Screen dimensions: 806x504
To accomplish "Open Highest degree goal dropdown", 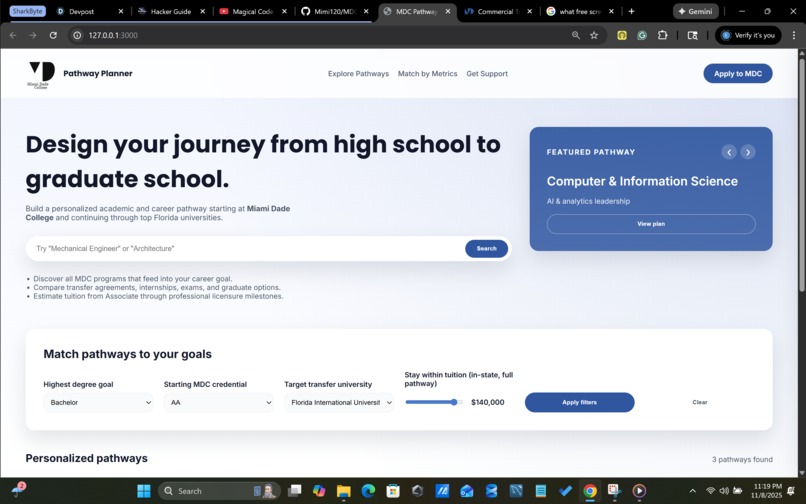I will pyautogui.click(x=98, y=403).
